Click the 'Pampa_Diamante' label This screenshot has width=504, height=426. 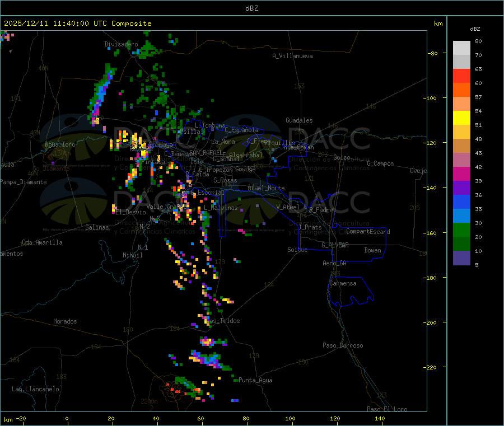click(24, 182)
